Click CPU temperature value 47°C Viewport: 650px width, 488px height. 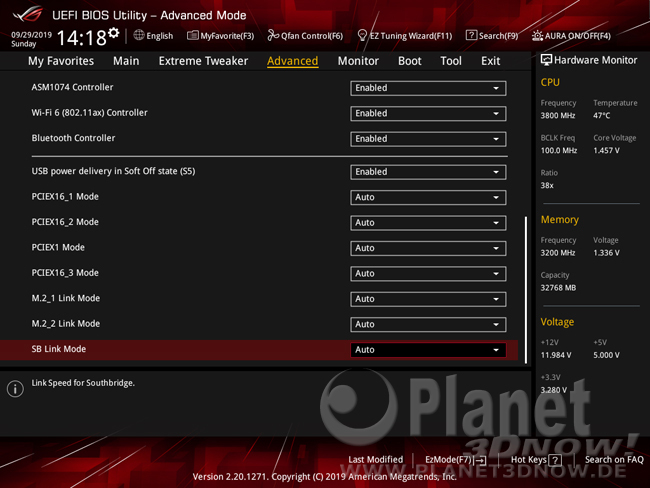[x=601, y=116]
